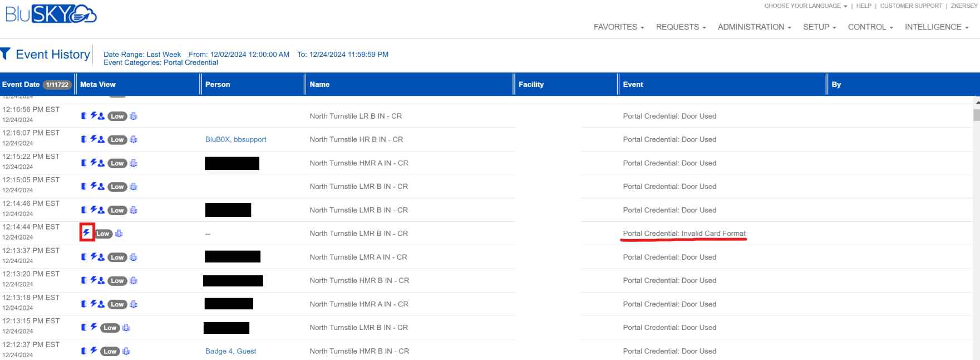Click the building icon in the 12:15:22 PM row
The image size is (980, 360).
click(x=134, y=163)
